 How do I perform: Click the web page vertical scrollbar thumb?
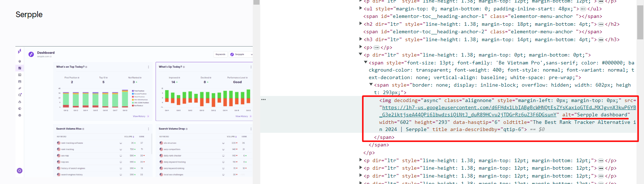[256, 2]
